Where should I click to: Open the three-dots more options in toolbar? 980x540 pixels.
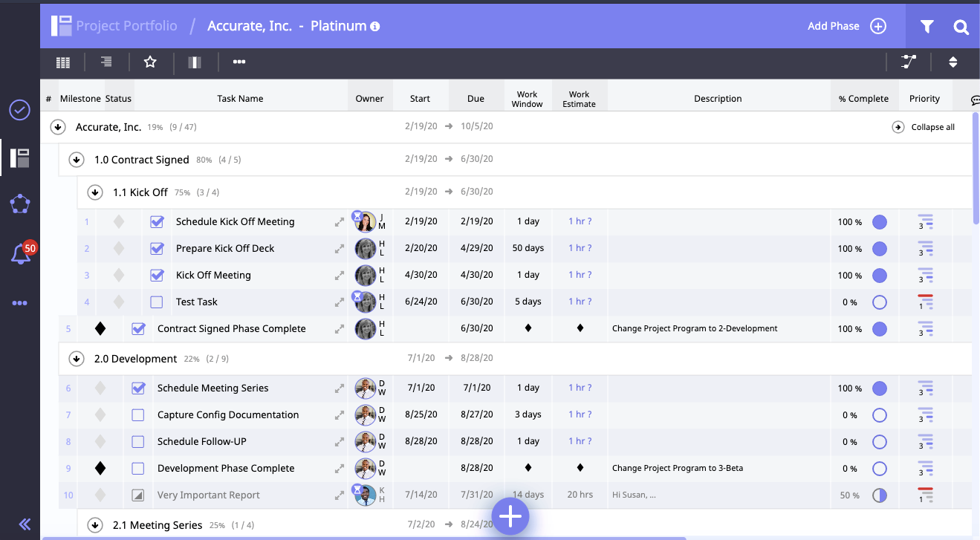(x=239, y=62)
